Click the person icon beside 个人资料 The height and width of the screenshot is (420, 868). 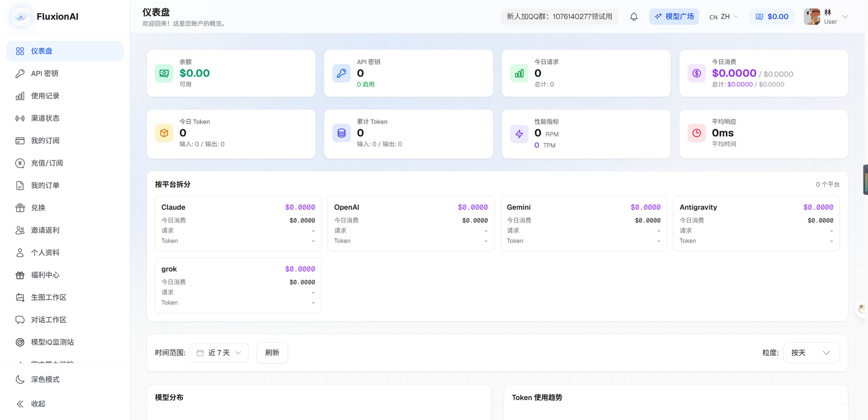click(x=20, y=253)
